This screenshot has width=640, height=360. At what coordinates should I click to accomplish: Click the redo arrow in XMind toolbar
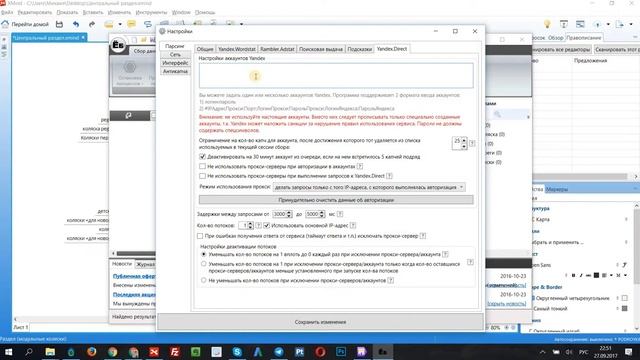pyautogui.click(x=92, y=24)
